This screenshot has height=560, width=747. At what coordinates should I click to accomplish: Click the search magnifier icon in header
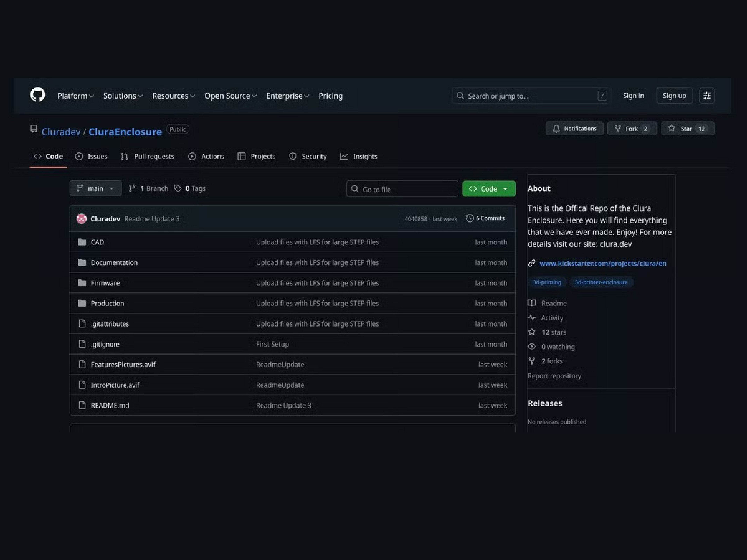click(460, 96)
